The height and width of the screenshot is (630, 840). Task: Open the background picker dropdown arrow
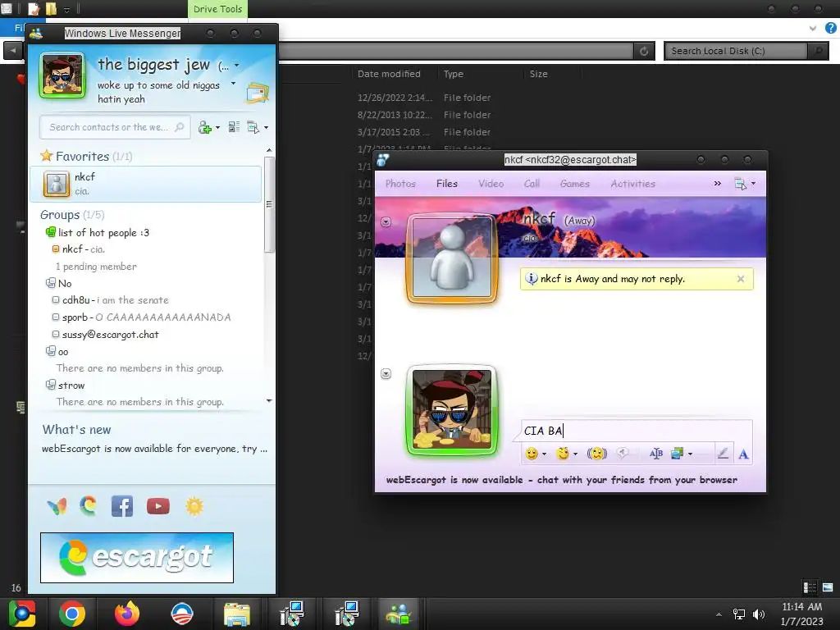click(690, 454)
